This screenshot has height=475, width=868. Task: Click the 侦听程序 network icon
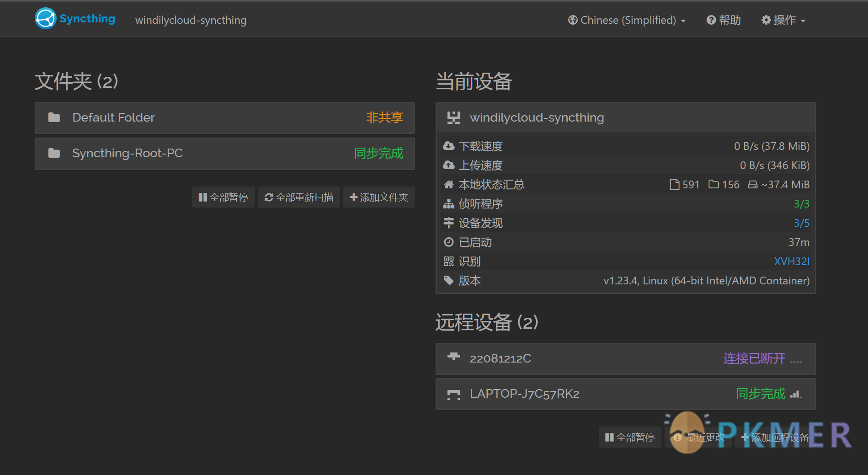tap(449, 203)
